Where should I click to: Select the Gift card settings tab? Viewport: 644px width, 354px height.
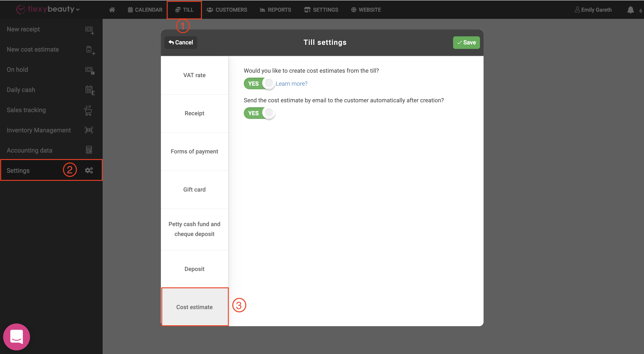tap(194, 190)
